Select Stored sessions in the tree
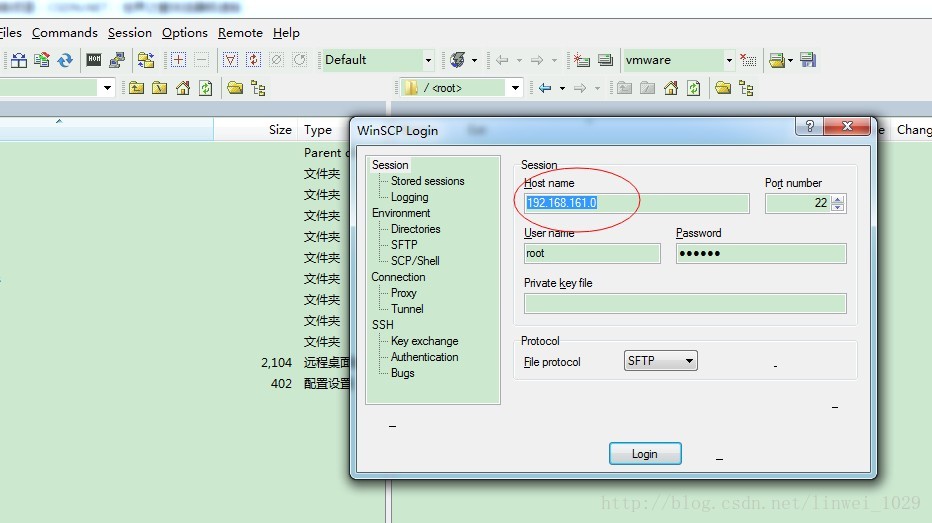The height and width of the screenshot is (523, 932). [427, 181]
